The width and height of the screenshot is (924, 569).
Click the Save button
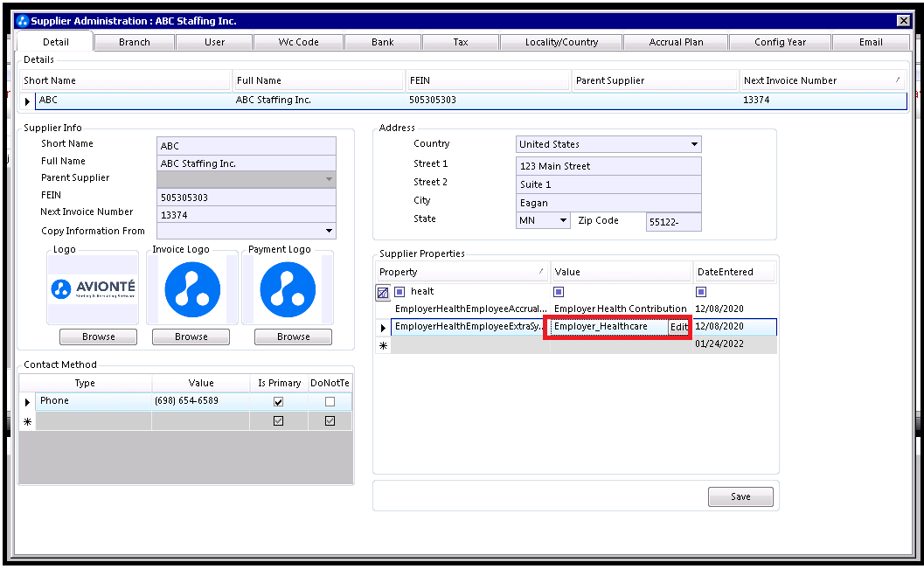[x=740, y=496]
